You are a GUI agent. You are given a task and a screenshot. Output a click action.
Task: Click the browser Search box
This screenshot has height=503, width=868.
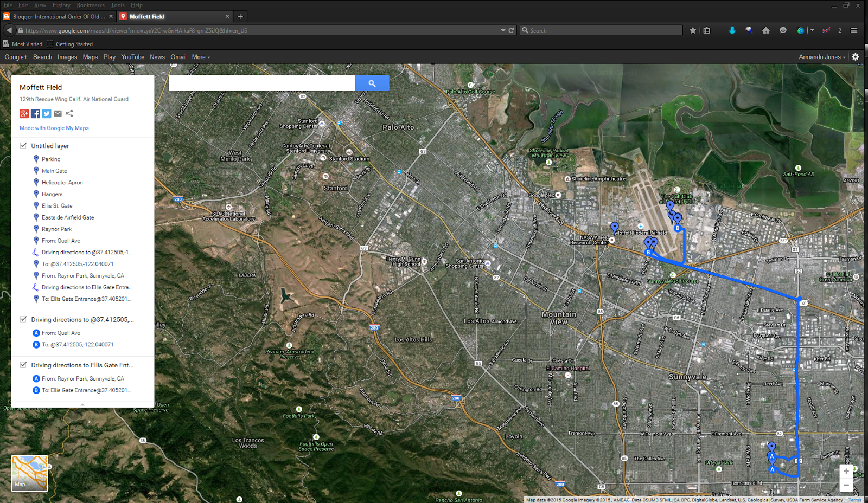pos(601,30)
